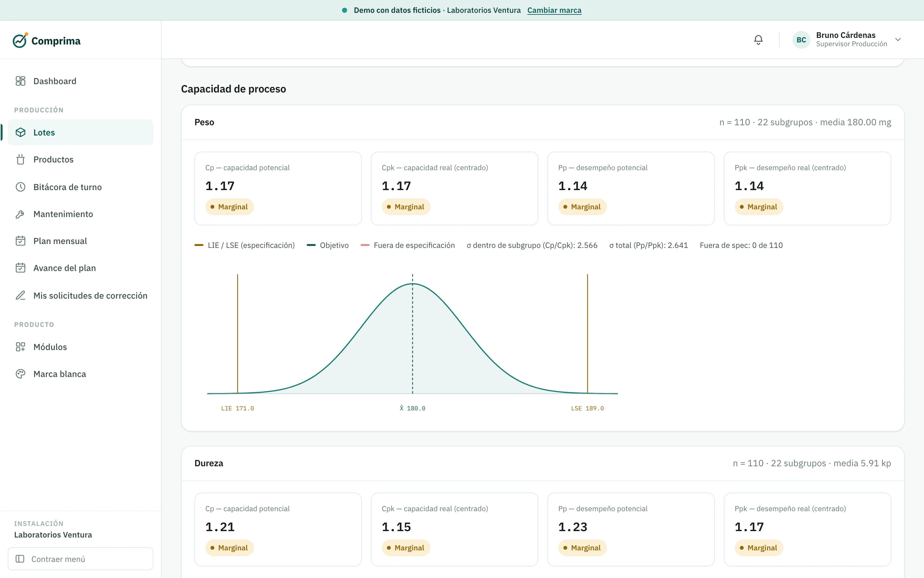Click the Dureza Pp value 1.23
Screen dimensions: 924x578
pyautogui.click(x=573, y=527)
